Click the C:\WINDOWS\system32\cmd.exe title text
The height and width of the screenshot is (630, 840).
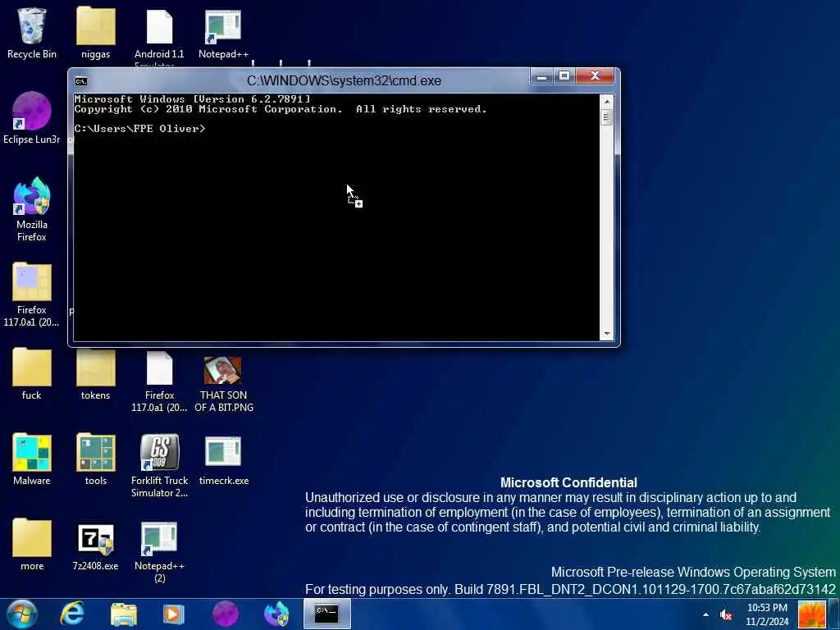[x=344, y=81]
